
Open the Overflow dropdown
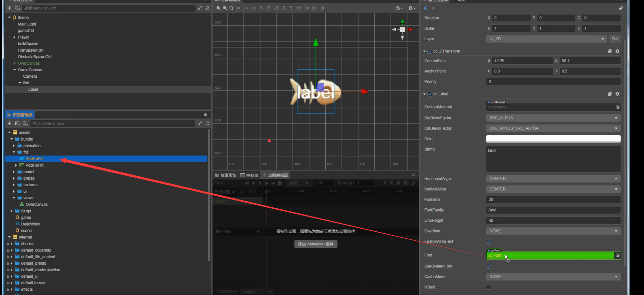coord(553,231)
